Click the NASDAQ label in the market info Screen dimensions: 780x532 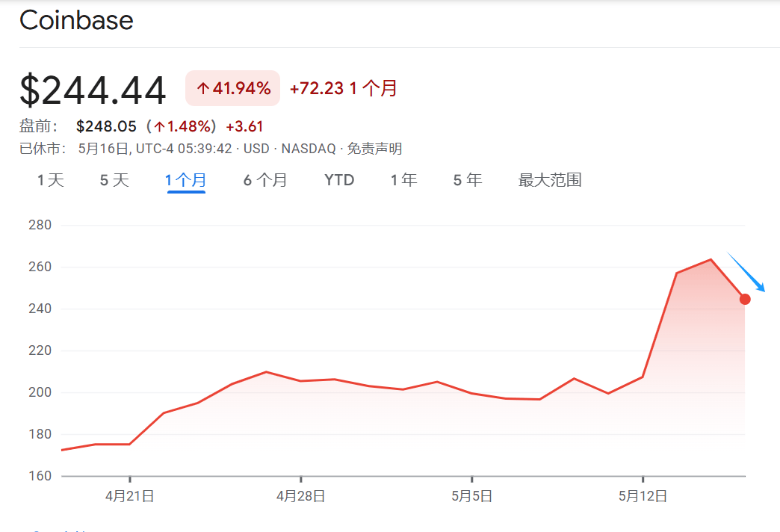click(x=309, y=148)
